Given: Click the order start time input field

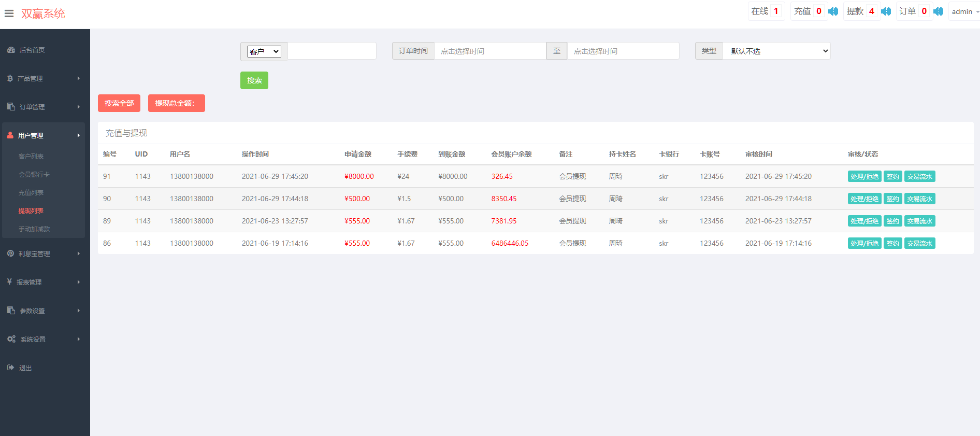Looking at the screenshot, I should [489, 51].
